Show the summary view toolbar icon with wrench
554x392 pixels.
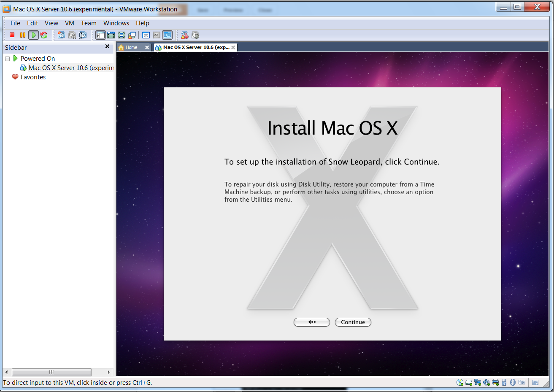pyautogui.click(x=146, y=35)
